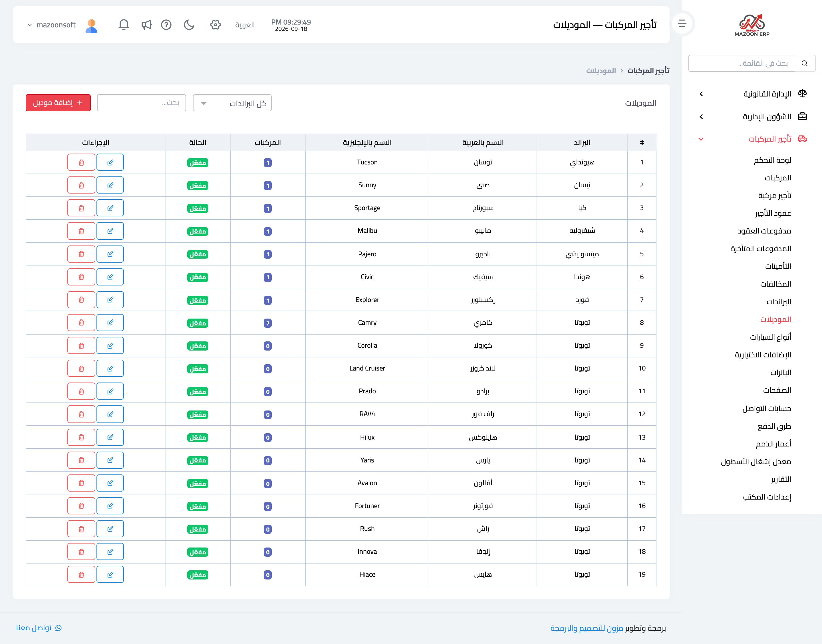822x644 pixels.
Task: Click the models table search field
Action: [x=141, y=103]
